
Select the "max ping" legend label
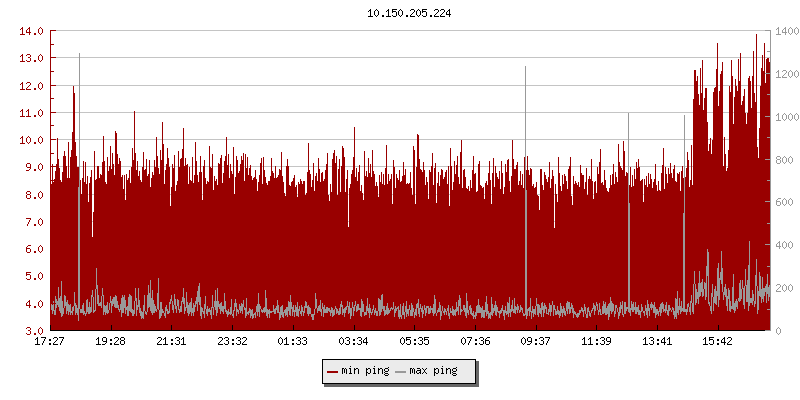pyautogui.click(x=434, y=372)
